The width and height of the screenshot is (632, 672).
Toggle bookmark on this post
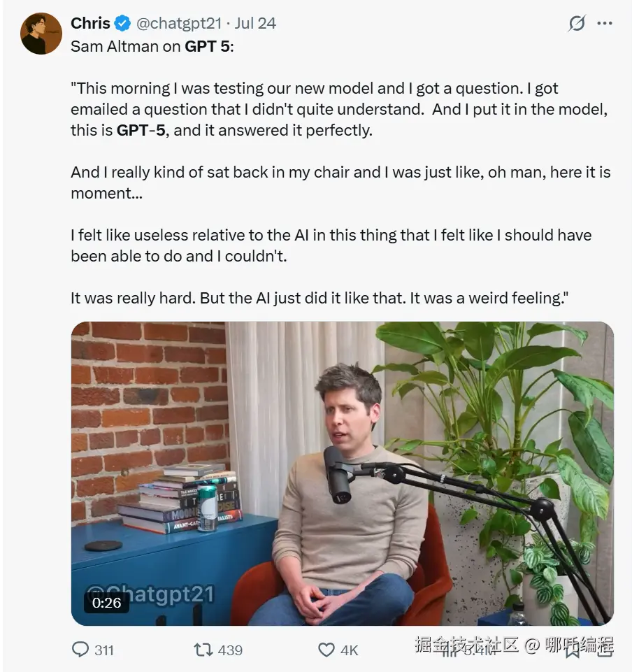(572, 650)
